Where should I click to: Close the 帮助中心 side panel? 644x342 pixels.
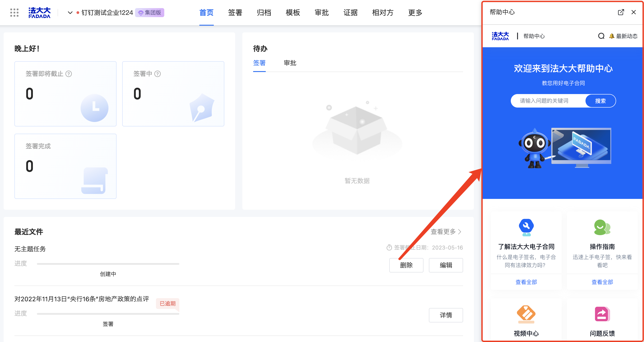point(633,12)
